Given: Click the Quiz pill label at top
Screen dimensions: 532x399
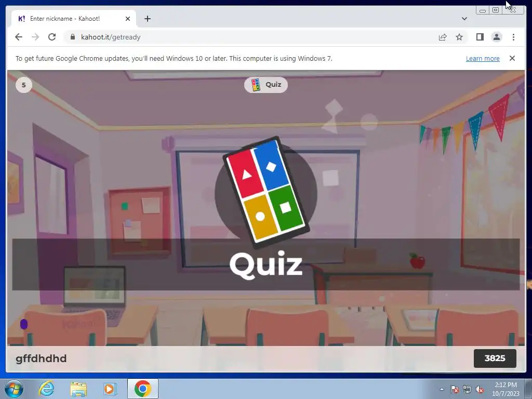Looking at the screenshot, I should point(265,85).
